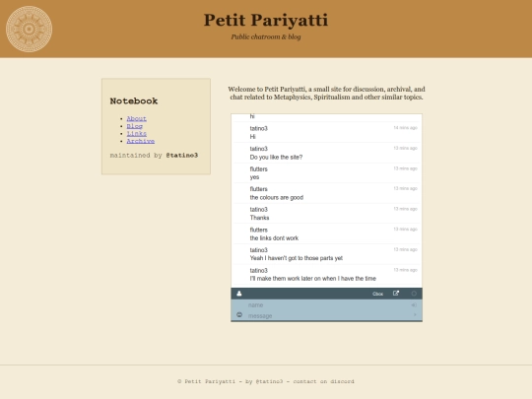
Task: Click the mandala logo in the header
Action: [x=29, y=29]
